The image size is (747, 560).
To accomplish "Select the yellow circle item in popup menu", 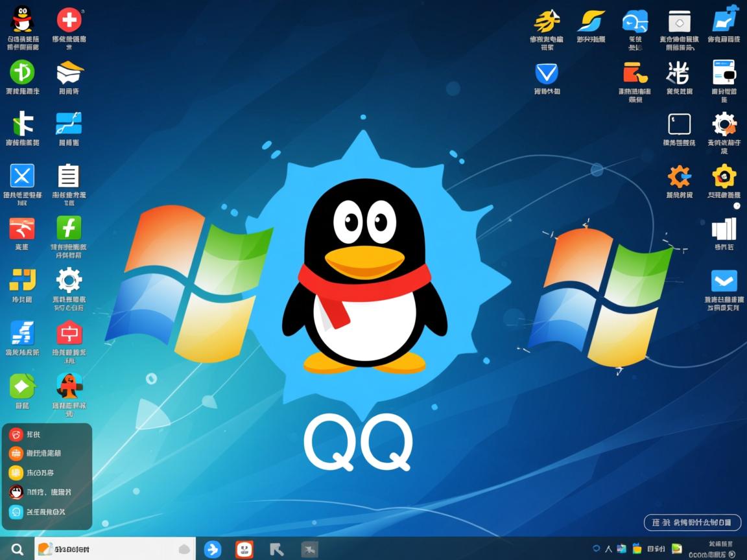I will click(16, 473).
